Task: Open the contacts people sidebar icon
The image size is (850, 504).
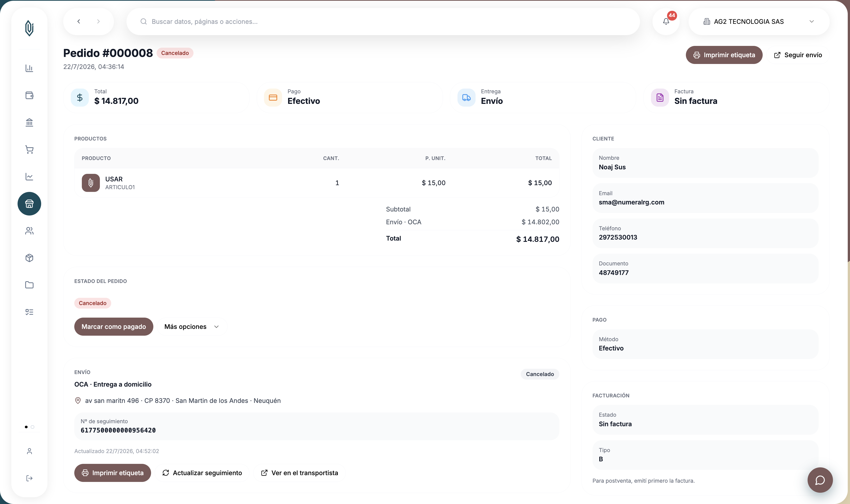Action: (x=29, y=231)
